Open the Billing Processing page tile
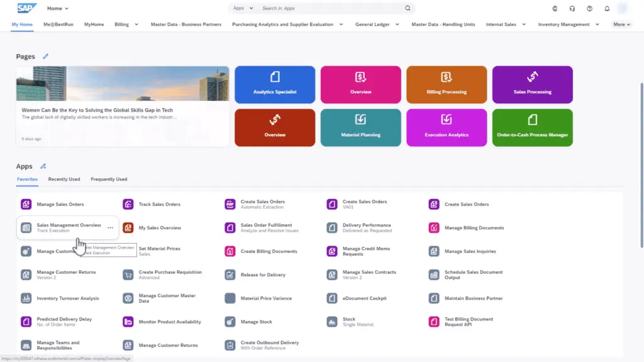The image size is (644, 362). click(x=447, y=84)
